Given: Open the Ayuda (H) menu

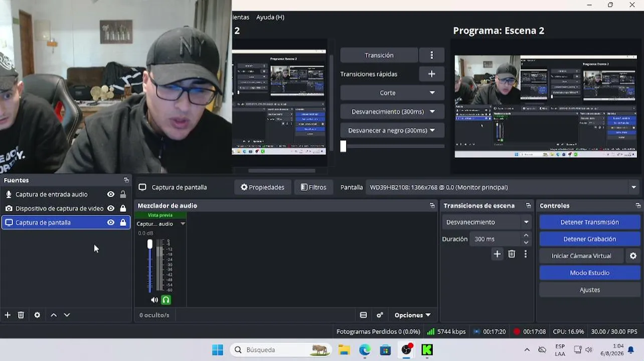Looking at the screenshot, I should coord(270,17).
